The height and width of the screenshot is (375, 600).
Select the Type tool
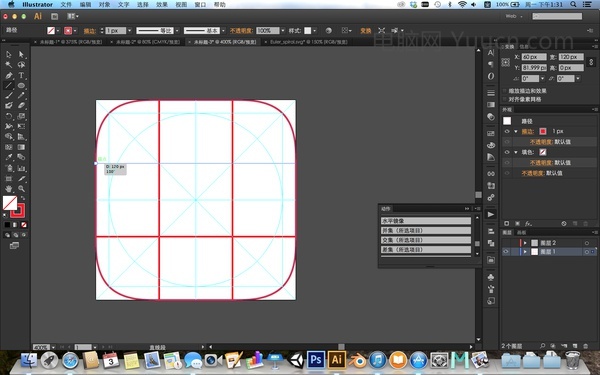click(x=21, y=75)
